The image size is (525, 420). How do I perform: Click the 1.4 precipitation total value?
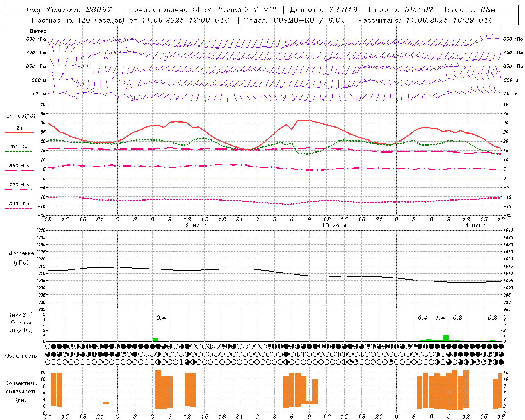pos(440,318)
